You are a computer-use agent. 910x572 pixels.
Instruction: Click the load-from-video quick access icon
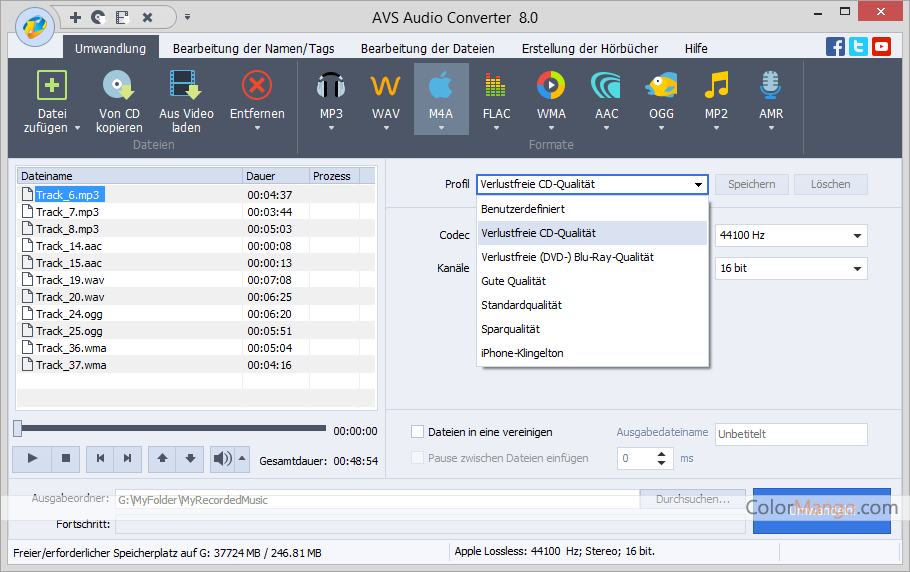point(122,17)
